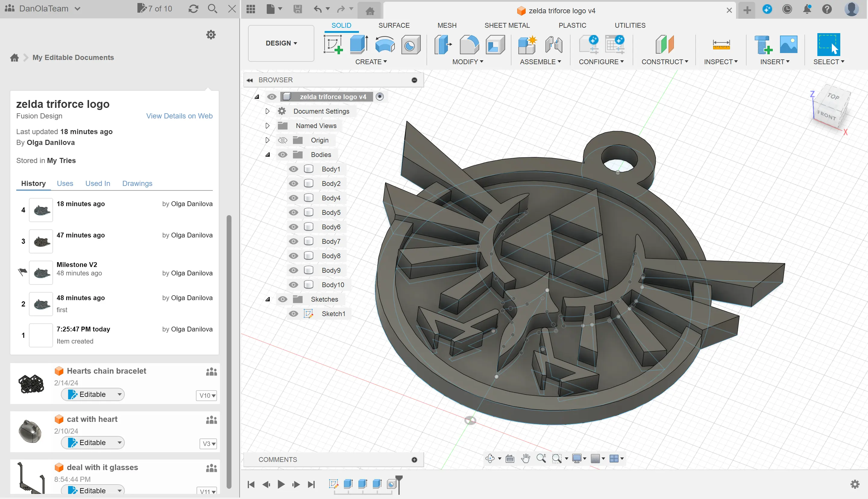This screenshot has width=868, height=499.
Task: Toggle visibility of Body5
Action: point(293,212)
